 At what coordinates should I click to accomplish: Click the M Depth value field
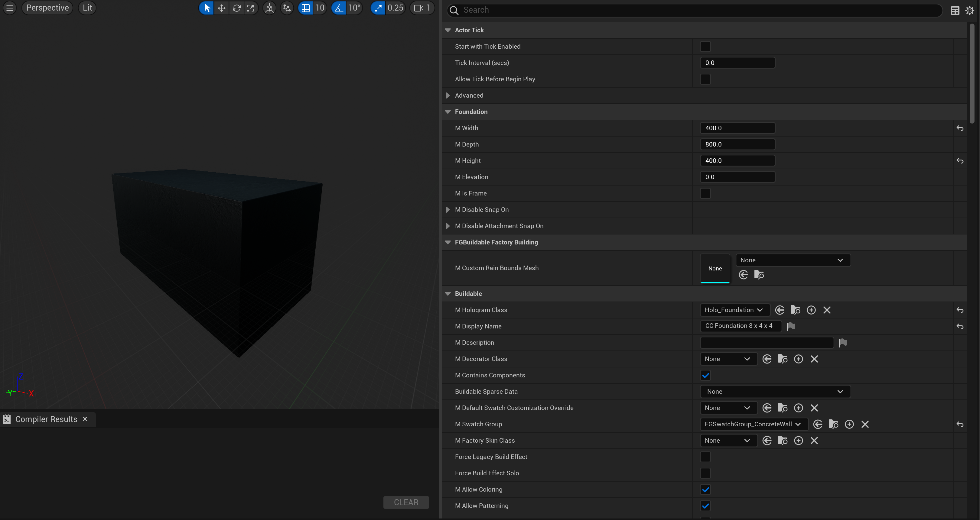[x=737, y=144]
